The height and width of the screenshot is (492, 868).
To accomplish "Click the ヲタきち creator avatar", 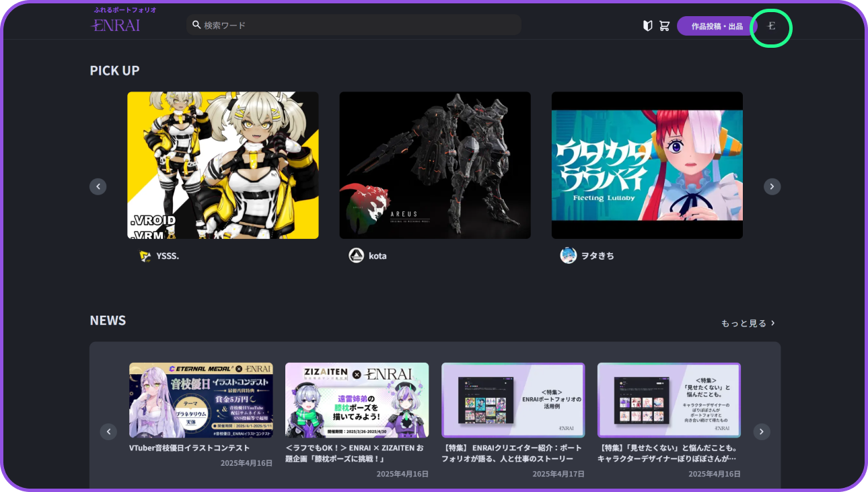I will coord(569,256).
